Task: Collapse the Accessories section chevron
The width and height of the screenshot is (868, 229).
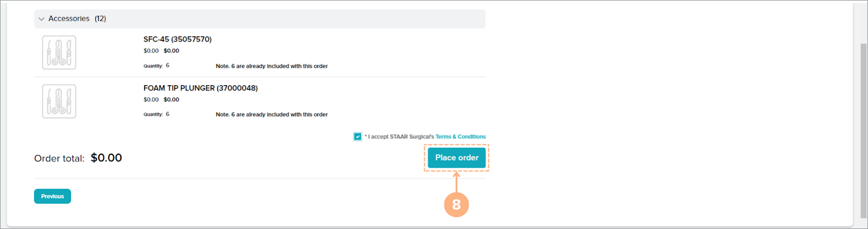Action: pyautogui.click(x=41, y=19)
